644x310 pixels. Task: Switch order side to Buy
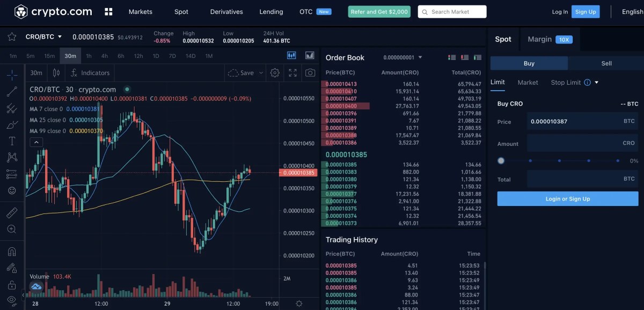pos(529,63)
